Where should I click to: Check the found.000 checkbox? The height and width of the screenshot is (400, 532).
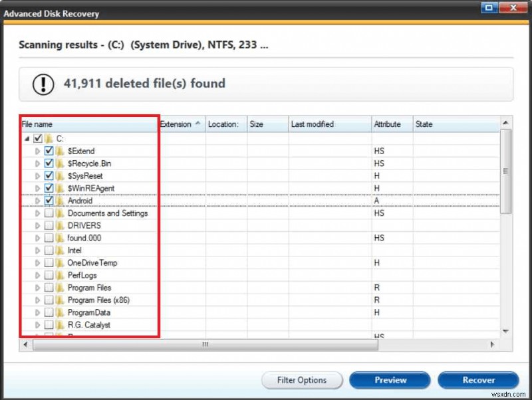pos(49,238)
